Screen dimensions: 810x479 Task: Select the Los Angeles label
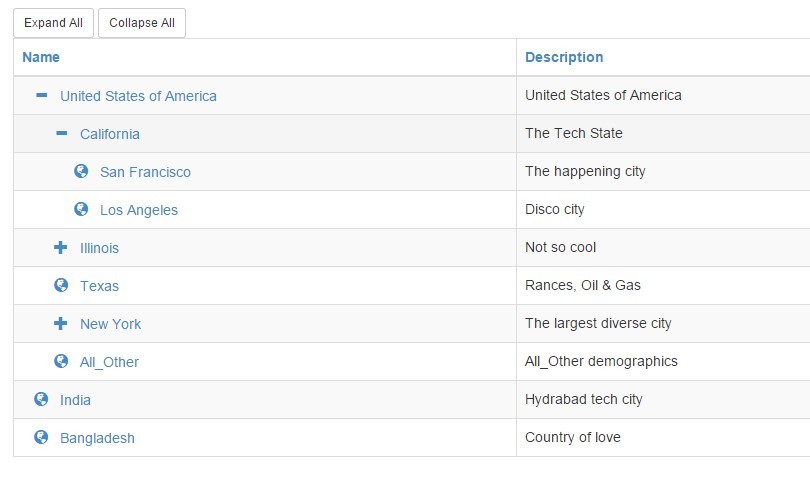(x=139, y=210)
